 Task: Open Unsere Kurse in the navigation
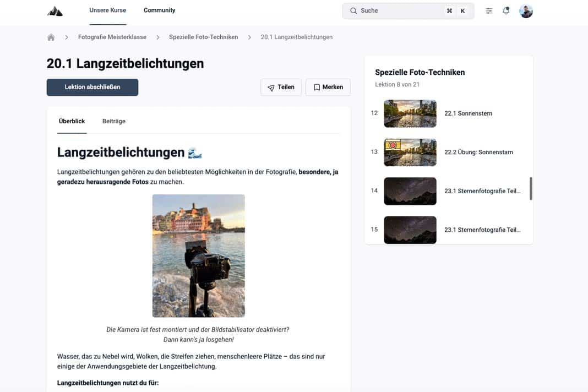(x=107, y=10)
